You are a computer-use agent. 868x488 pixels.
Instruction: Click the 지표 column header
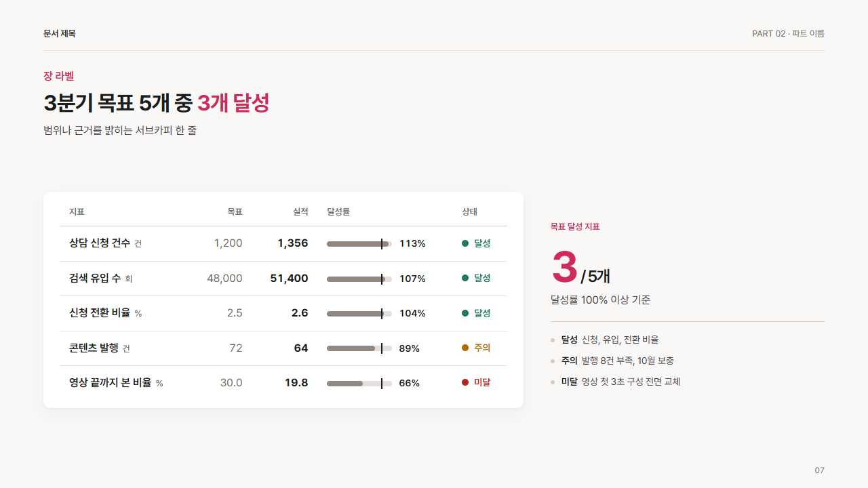(77, 211)
